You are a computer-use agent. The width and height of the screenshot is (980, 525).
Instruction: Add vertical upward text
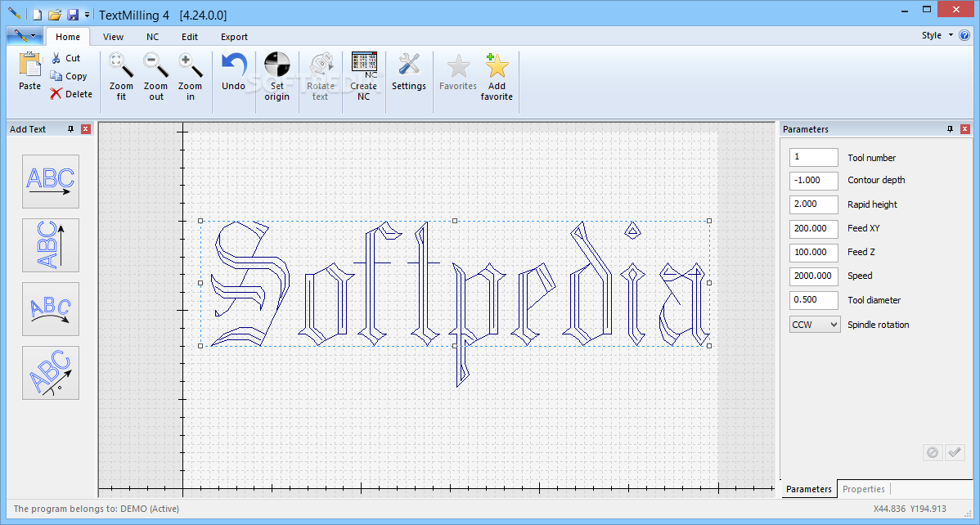pyautogui.click(x=51, y=245)
